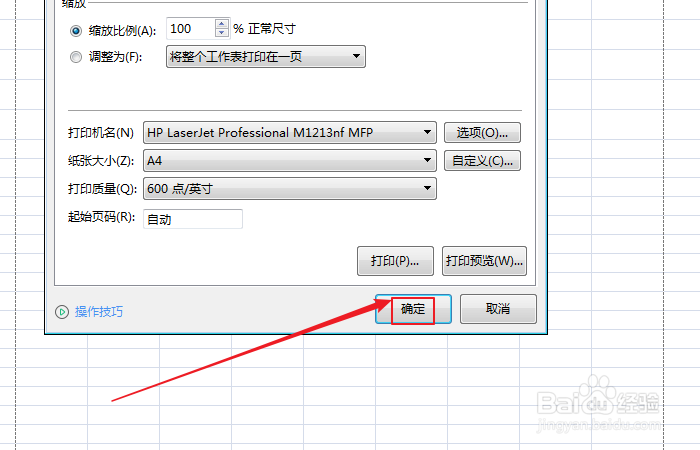Confirm settings with 确定 button
700x450 pixels.
pyautogui.click(x=413, y=309)
